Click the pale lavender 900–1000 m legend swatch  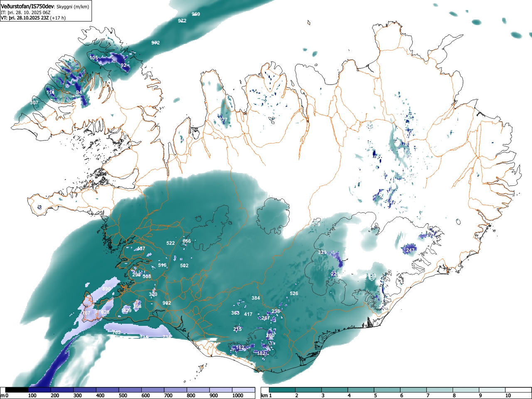[221, 390]
